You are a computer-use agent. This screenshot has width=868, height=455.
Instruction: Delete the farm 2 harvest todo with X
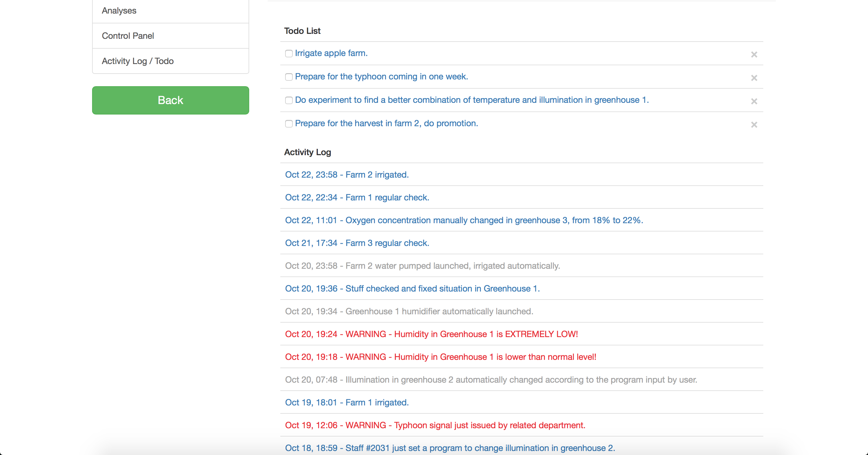[754, 125]
